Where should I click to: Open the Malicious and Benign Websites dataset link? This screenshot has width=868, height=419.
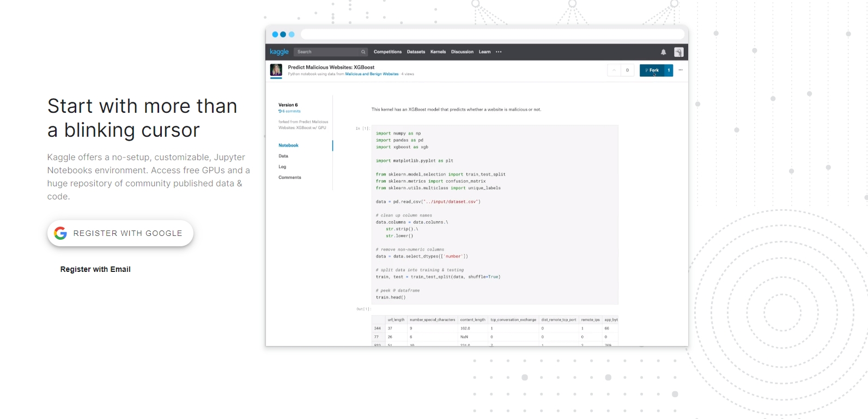pyautogui.click(x=372, y=74)
